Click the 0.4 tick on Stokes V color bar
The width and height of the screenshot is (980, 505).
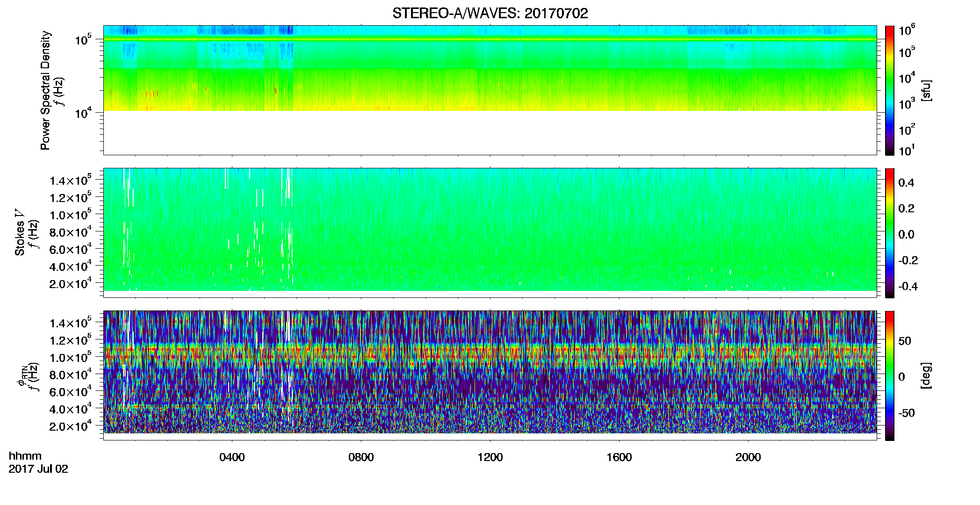point(906,183)
